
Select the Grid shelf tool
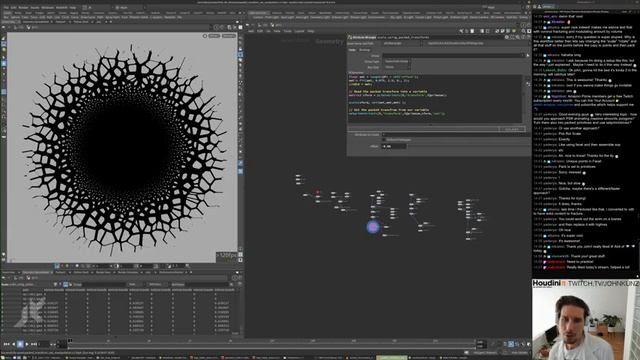point(42,17)
